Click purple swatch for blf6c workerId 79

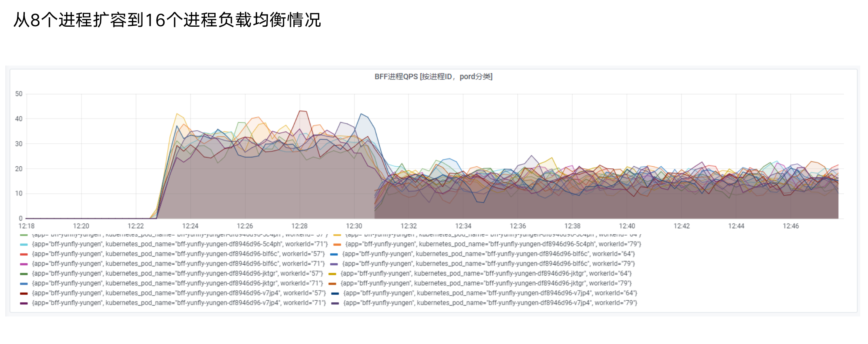334,264
